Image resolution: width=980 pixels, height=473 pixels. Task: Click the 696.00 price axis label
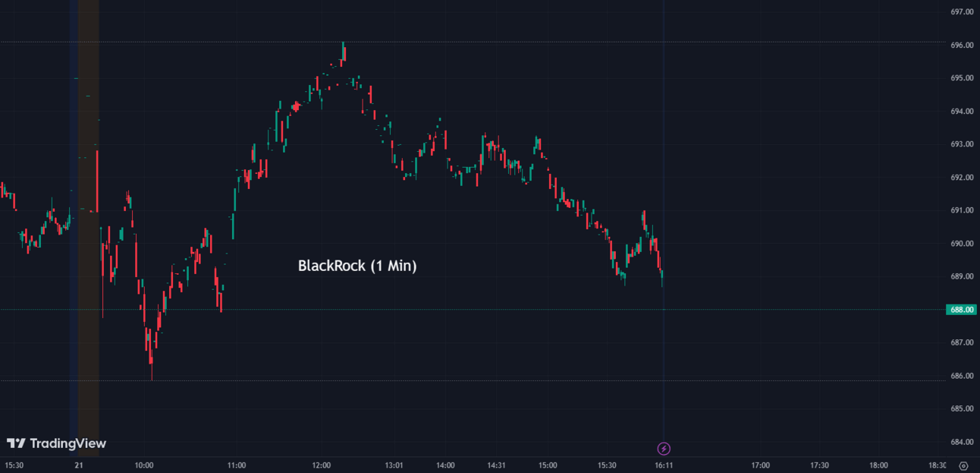click(x=962, y=46)
